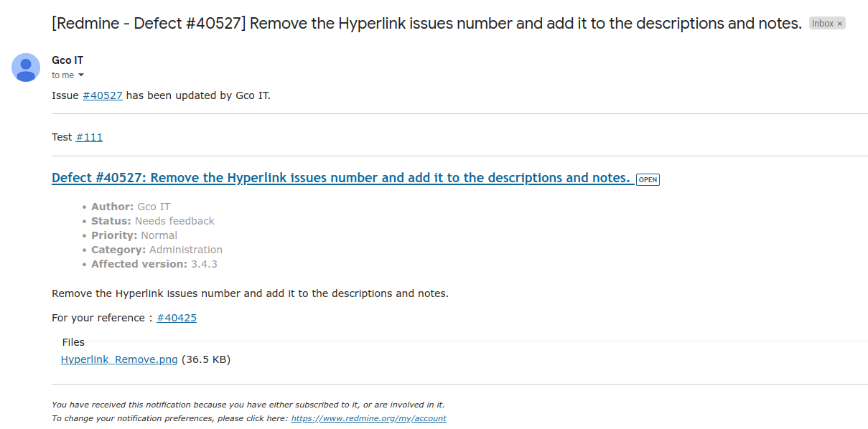Viewport: 868px width, 429px height.
Task: Remove the Inbox label with its x
Action: (x=840, y=24)
